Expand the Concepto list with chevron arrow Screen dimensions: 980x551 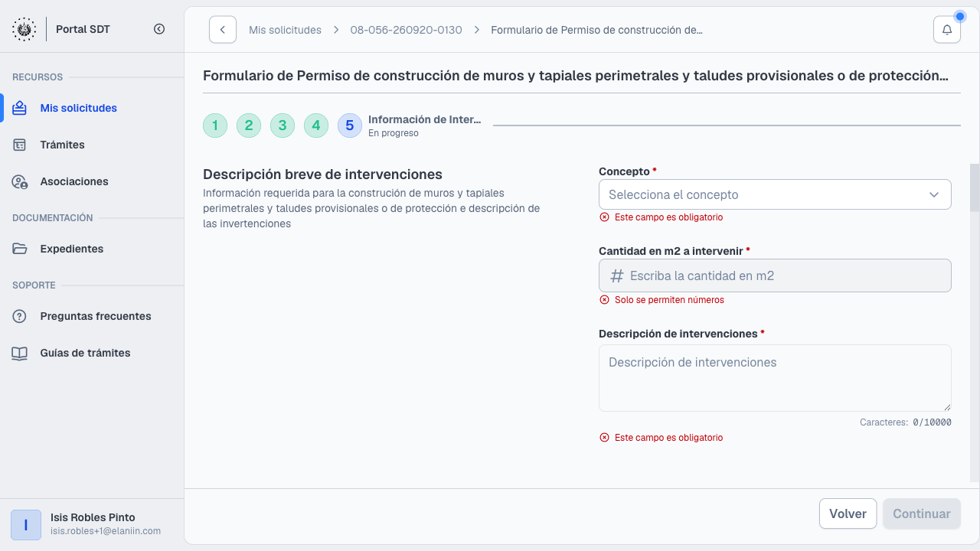click(934, 194)
